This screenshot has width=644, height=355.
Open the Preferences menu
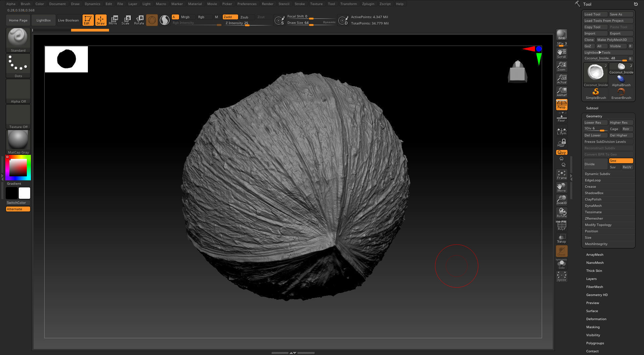[247, 4]
